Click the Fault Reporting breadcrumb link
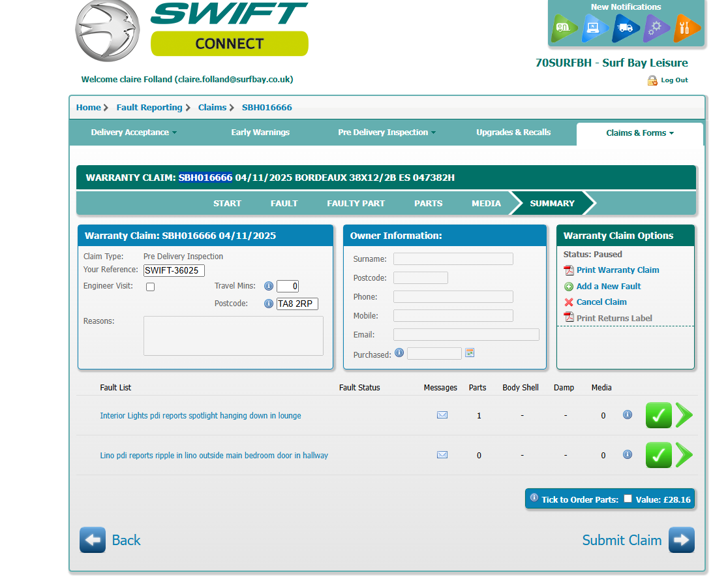The width and height of the screenshot is (728, 581). (149, 107)
